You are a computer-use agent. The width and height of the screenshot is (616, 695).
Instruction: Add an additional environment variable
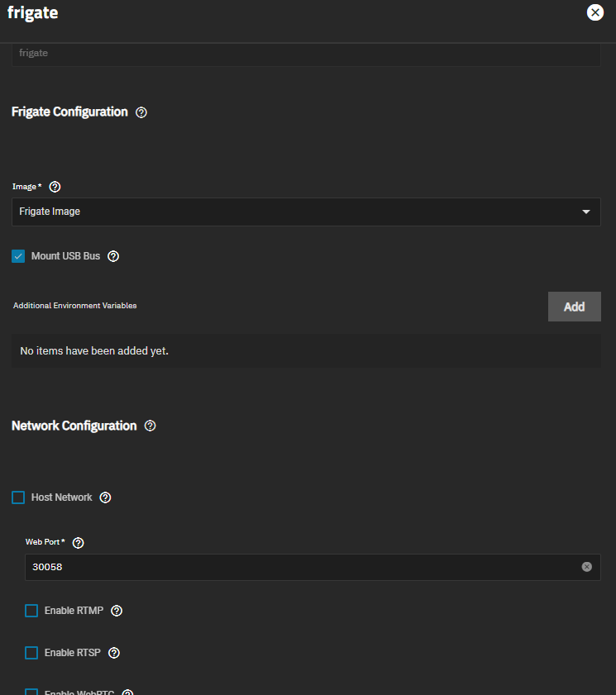click(575, 307)
